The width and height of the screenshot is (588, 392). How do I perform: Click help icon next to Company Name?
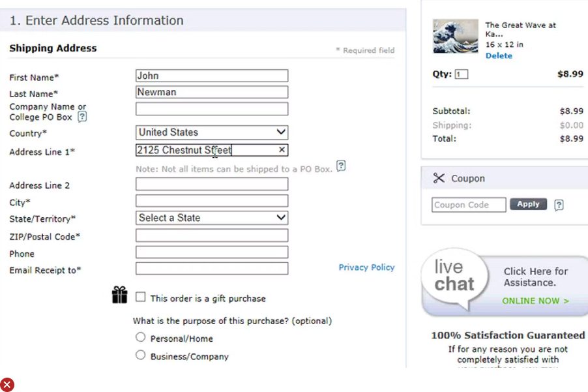pyautogui.click(x=82, y=117)
